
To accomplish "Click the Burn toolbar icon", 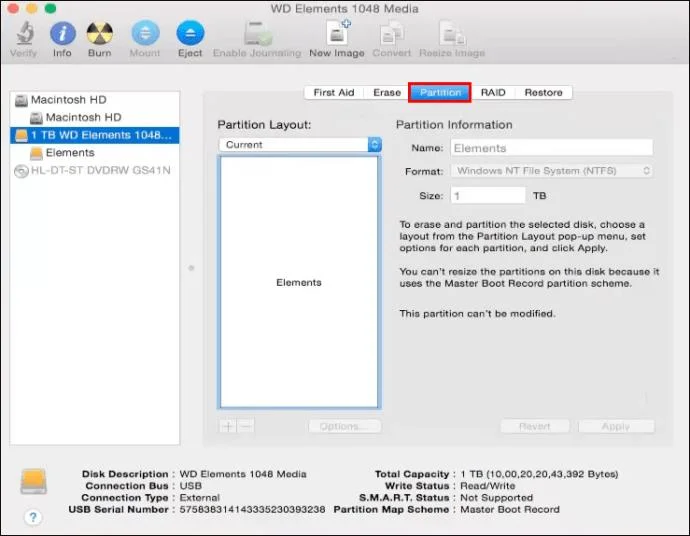I will pyautogui.click(x=99, y=33).
